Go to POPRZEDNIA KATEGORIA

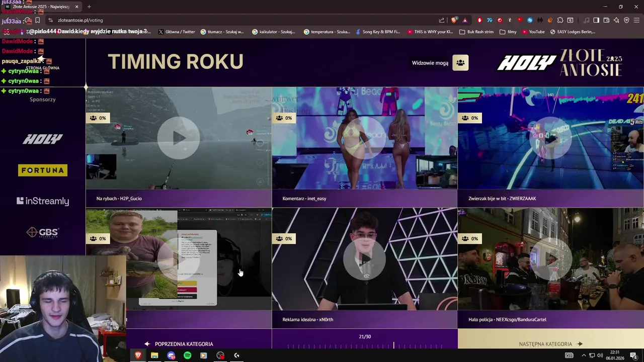click(x=179, y=344)
